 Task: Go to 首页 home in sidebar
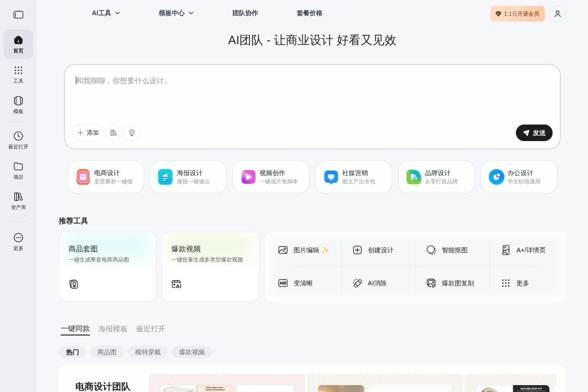tap(18, 44)
